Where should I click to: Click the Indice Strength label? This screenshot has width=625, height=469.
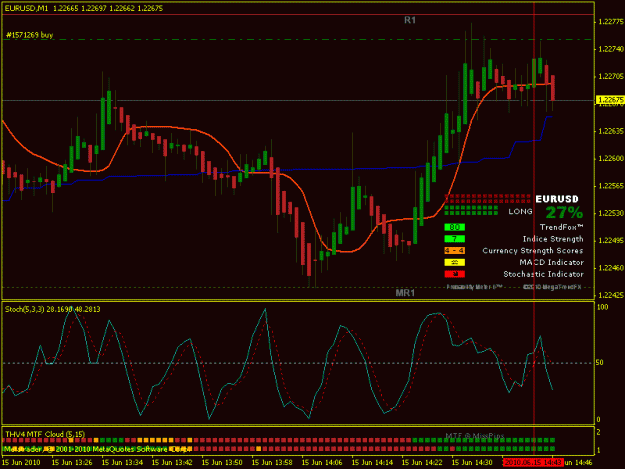click(553, 239)
